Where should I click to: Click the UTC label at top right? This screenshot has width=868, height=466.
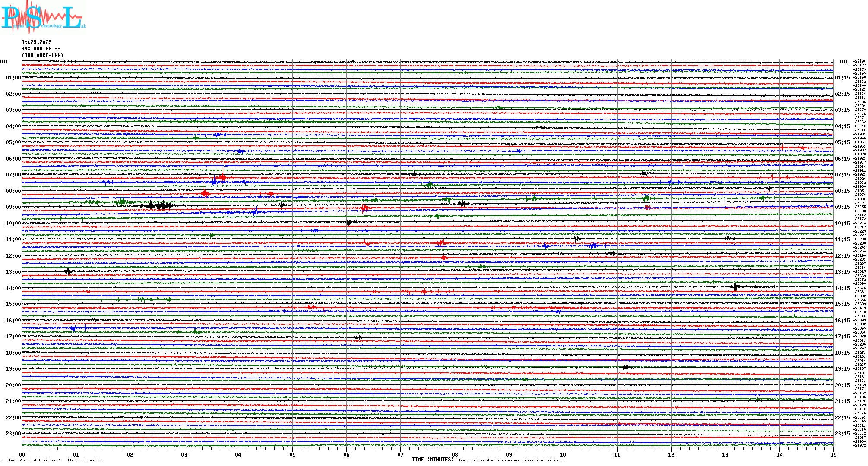(844, 62)
